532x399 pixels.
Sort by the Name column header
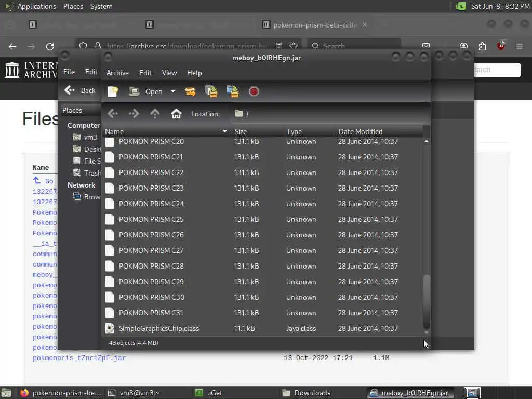tap(167, 131)
